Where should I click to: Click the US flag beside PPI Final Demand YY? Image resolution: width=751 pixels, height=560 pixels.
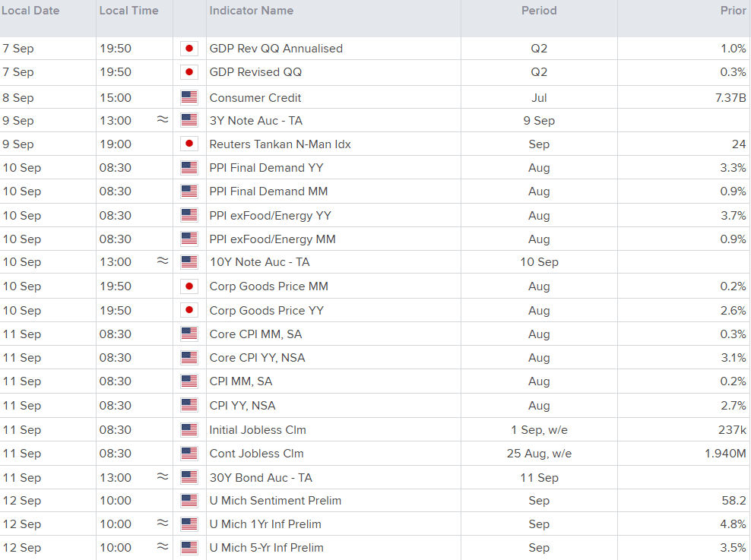pyautogui.click(x=189, y=167)
